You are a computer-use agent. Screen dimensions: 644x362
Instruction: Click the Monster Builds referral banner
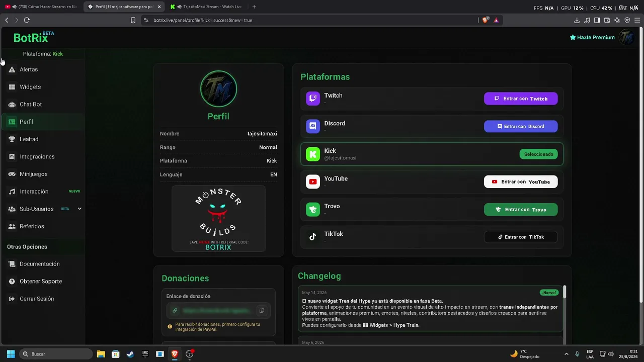click(x=218, y=218)
